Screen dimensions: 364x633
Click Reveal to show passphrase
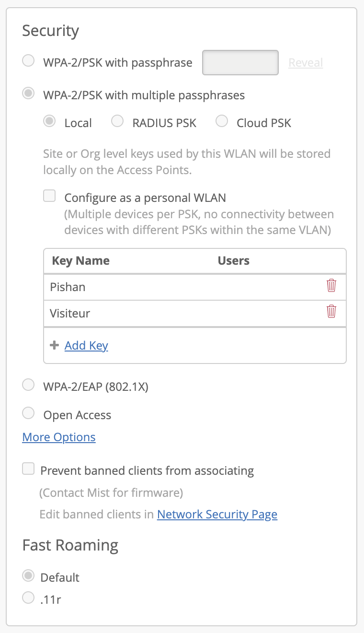tap(306, 63)
